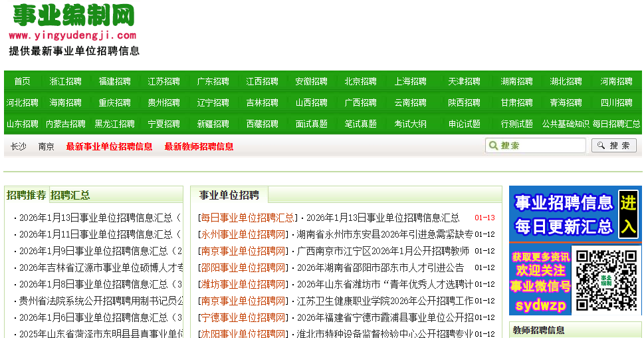Open 黑龙江招聘 in the menu
Viewport: 644px width, 338px height.
pyautogui.click(x=114, y=124)
